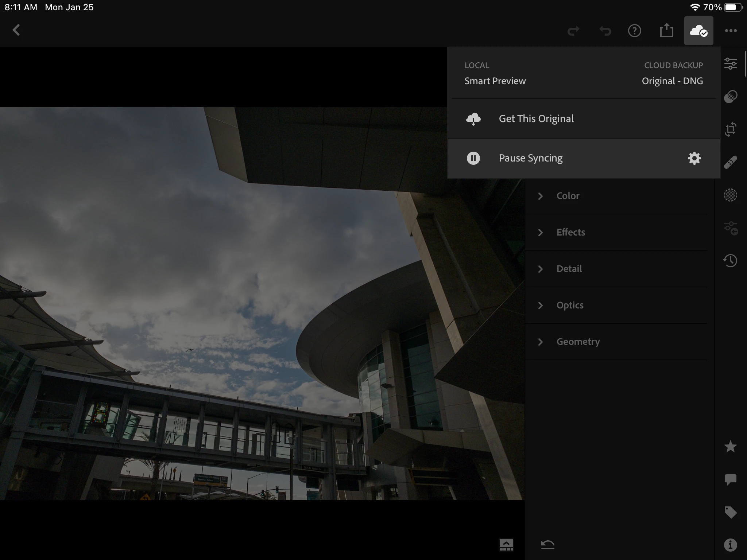The image size is (747, 560).
Task: Open the Keywords tag icon
Action: click(730, 512)
